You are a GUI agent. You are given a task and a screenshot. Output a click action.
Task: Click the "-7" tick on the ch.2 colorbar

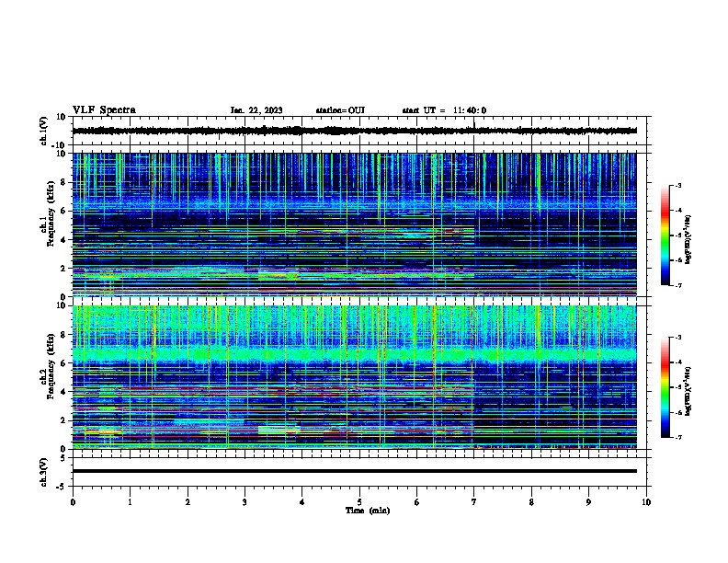click(x=677, y=437)
